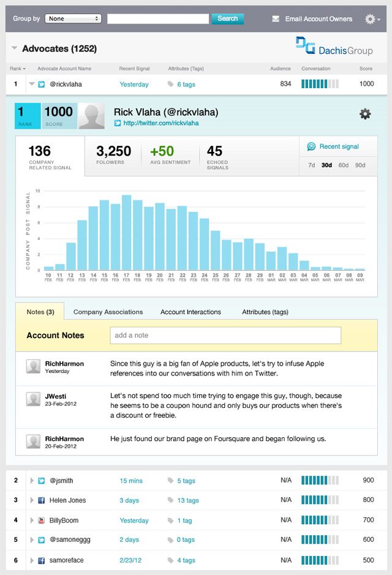Switch to Company Associations tab
Viewport: 392px width, 575px height.
tap(108, 312)
